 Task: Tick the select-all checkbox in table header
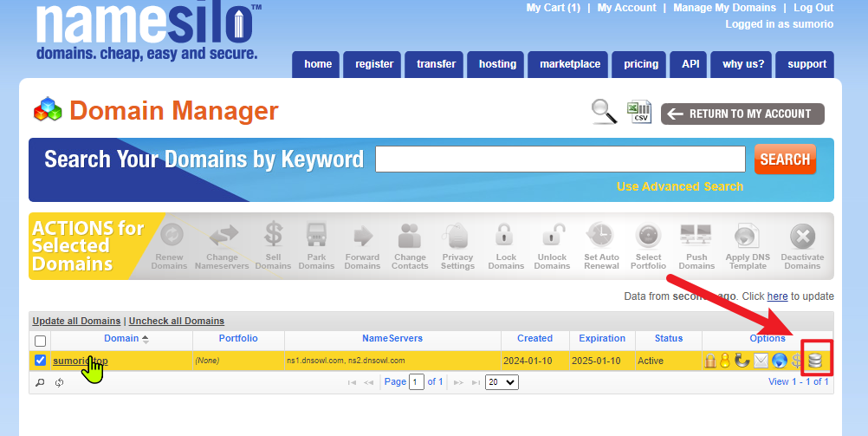pyautogui.click(x=41, y=340)
